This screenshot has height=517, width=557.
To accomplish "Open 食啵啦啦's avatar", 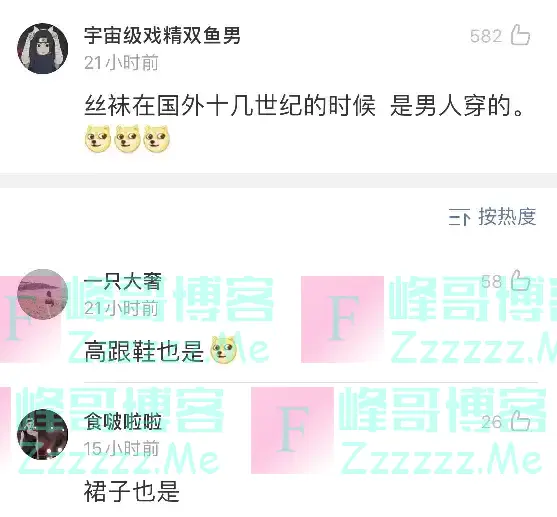I will (43, 434).
